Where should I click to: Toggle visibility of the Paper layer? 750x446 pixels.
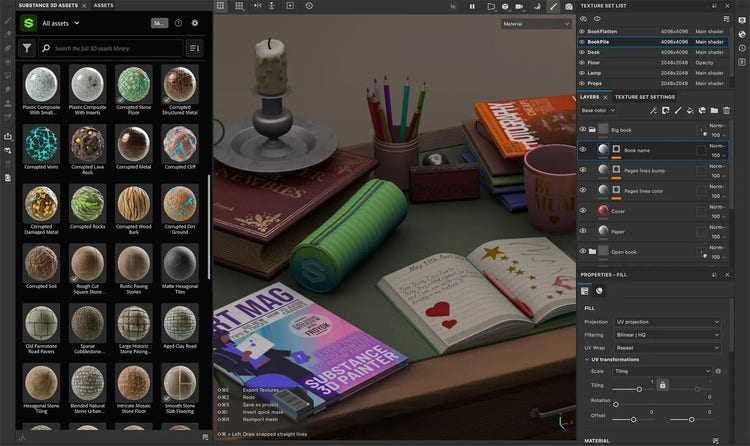(x=584, y=231)
